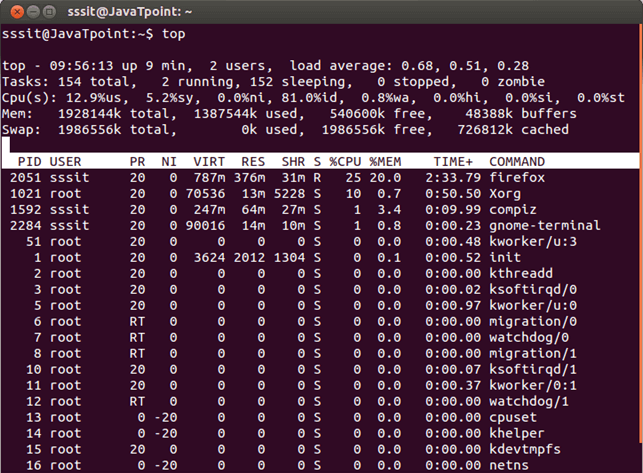Image resolution: width=643 pixels, height=473 pixels.
Task: Select the Xorg process name
Action: click(505, 194)
